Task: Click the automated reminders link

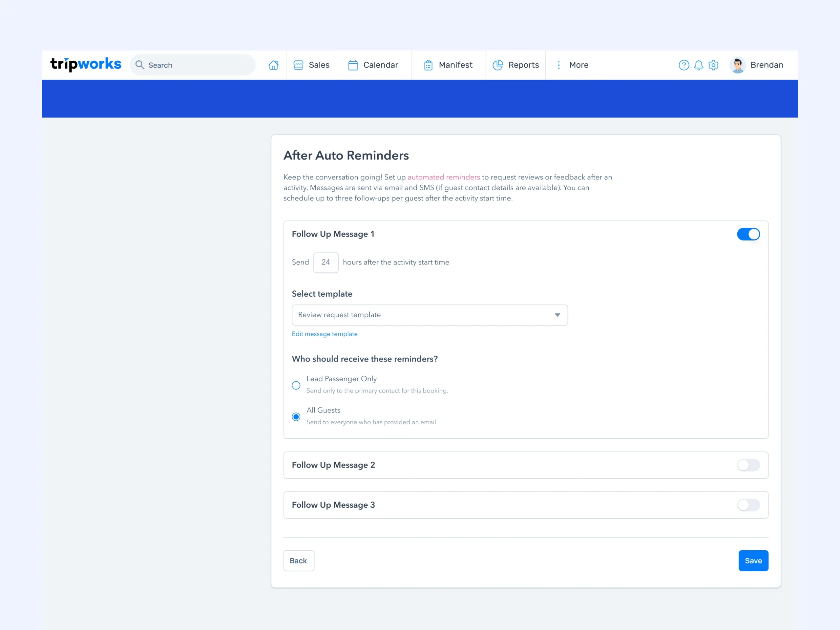Action: pyautogui.click(x=444, y=177)
